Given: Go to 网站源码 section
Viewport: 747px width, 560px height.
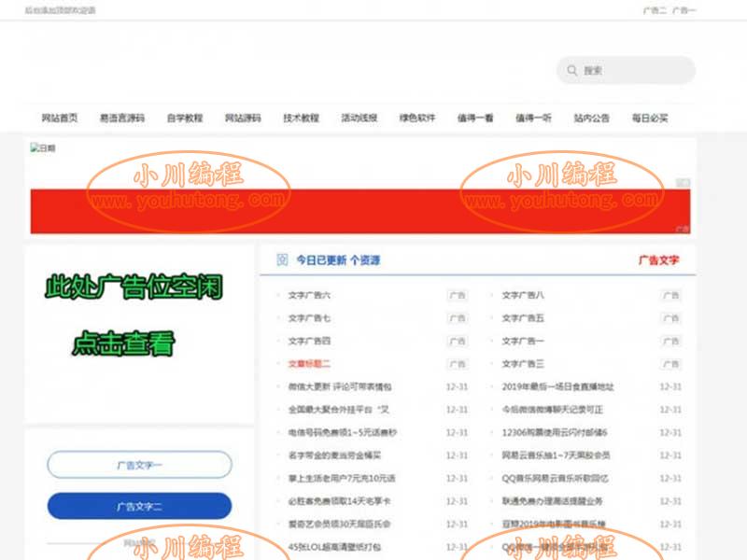Looking at the screenshot, I should click(243, 118).
